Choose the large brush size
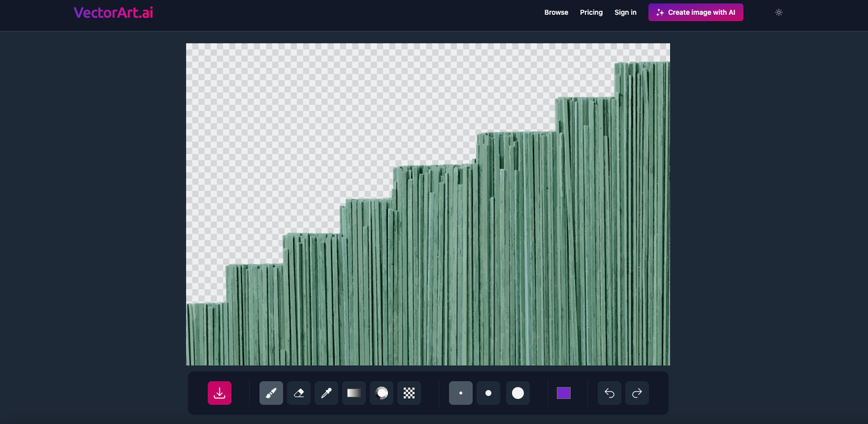Viewport: 868px width, 424px height. tap(518, 393)
